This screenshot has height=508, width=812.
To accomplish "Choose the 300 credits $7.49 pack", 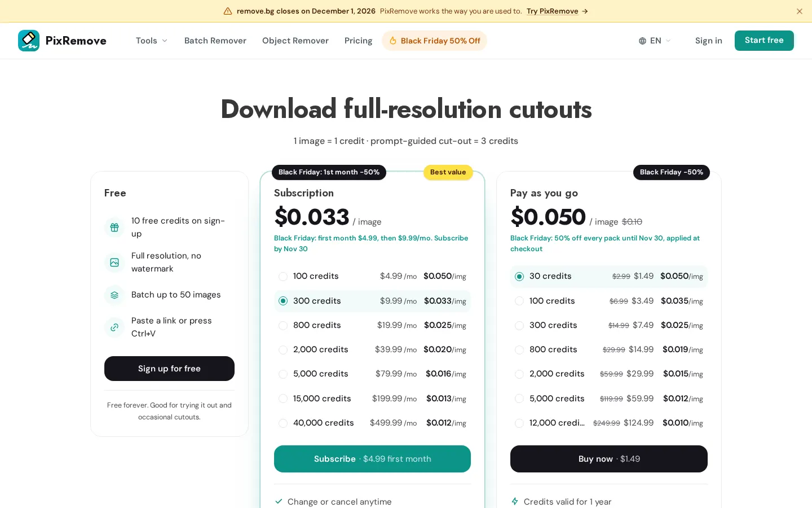I will (x=609, y=325).
